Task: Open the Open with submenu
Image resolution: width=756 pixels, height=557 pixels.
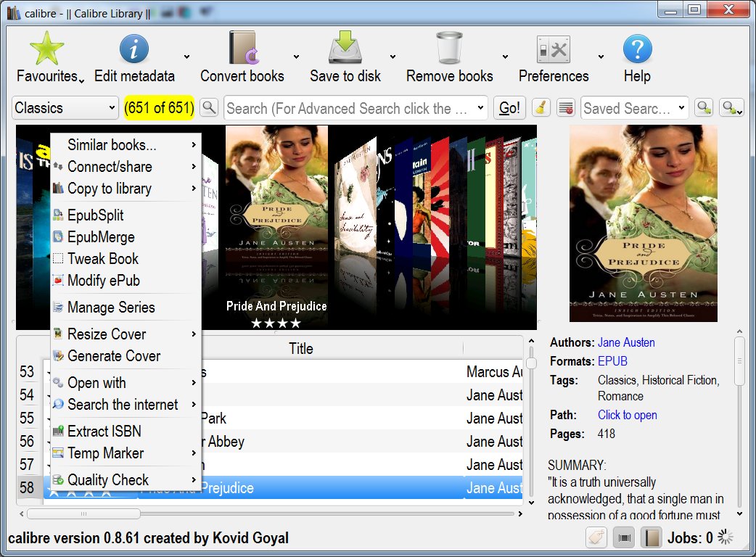Action: click(x=126, y=383)
